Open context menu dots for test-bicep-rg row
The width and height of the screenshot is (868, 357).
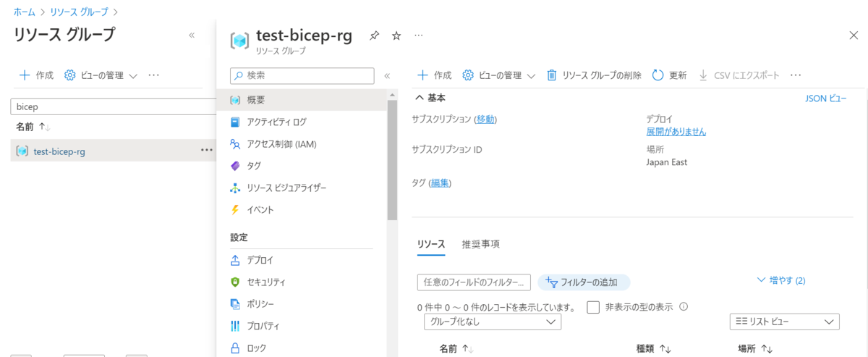click(x=207, y=150)
